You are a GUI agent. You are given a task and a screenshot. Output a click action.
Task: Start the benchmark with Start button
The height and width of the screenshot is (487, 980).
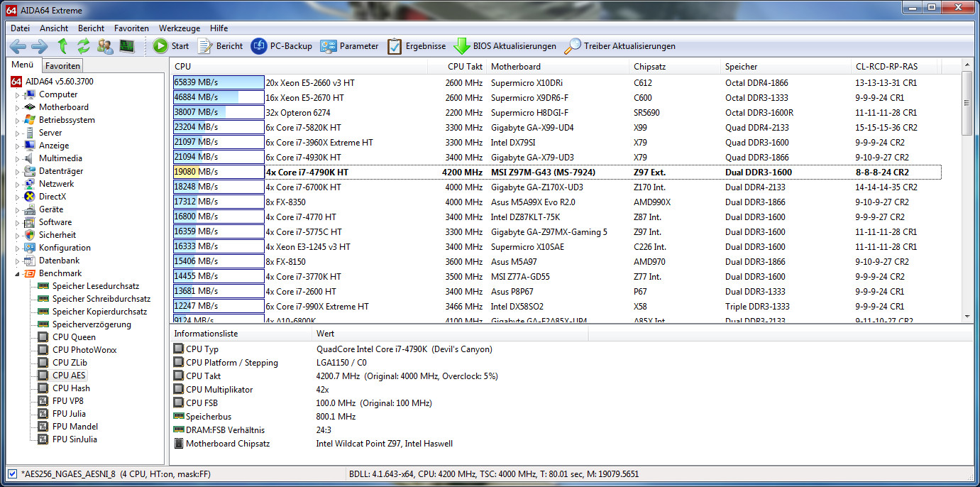coord(171,46)
